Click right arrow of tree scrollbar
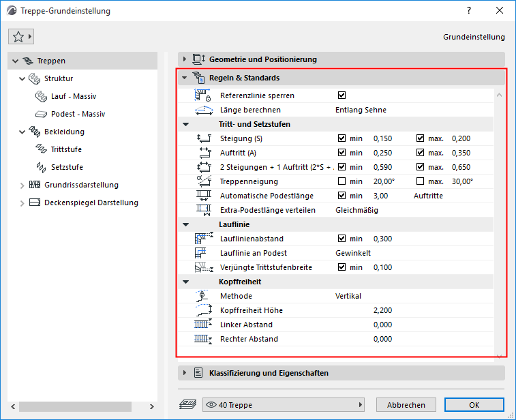This screenshot has width=516, height=420. click(x=152, y=406)
